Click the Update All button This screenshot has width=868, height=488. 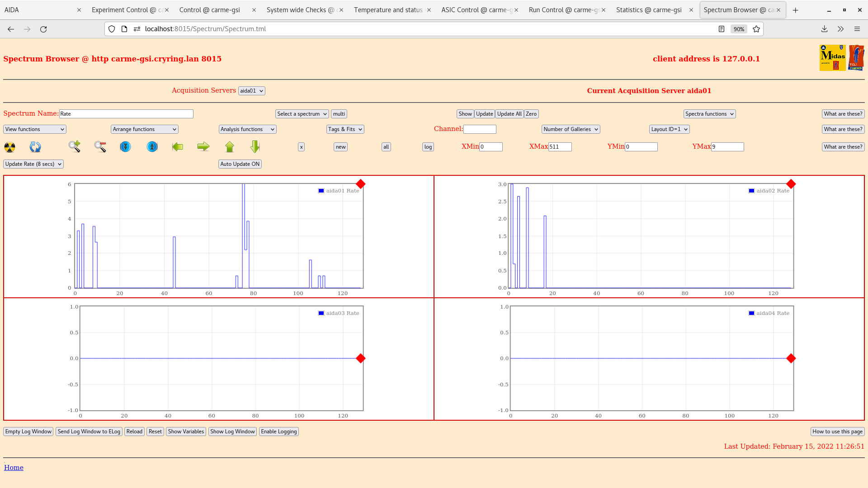click(x=509, y=114)
